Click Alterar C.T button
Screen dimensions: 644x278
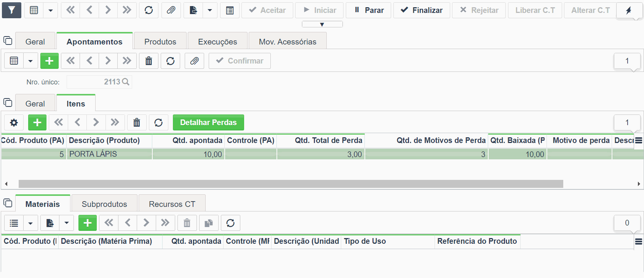[x=590, y=10]
